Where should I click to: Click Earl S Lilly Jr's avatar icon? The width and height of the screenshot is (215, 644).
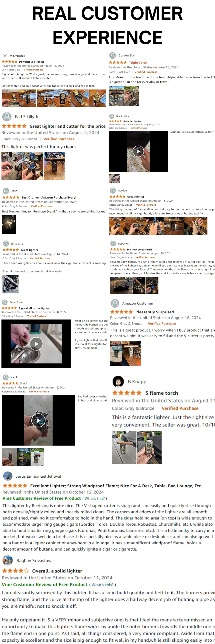pos(7,117)
